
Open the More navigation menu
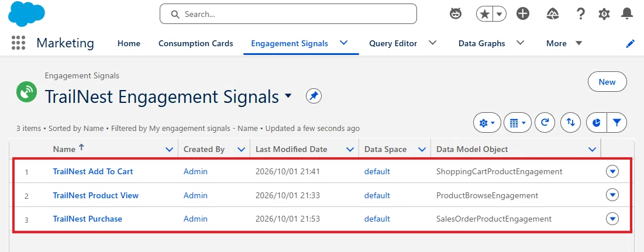564,43
